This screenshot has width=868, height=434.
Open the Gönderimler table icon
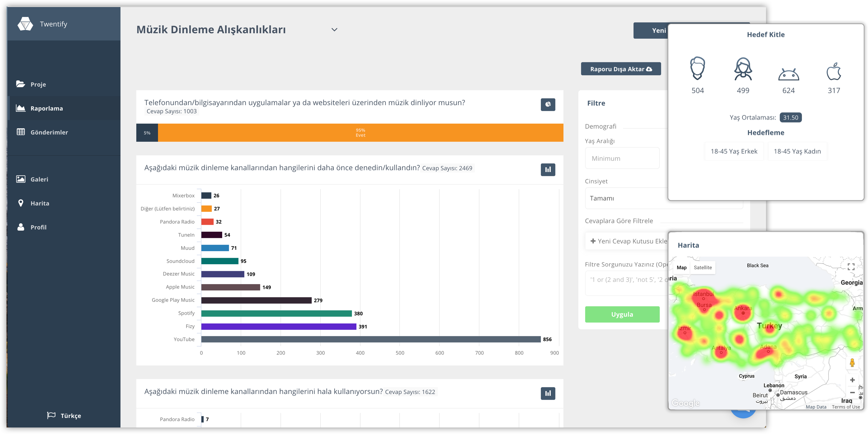[x=21, y=132]
